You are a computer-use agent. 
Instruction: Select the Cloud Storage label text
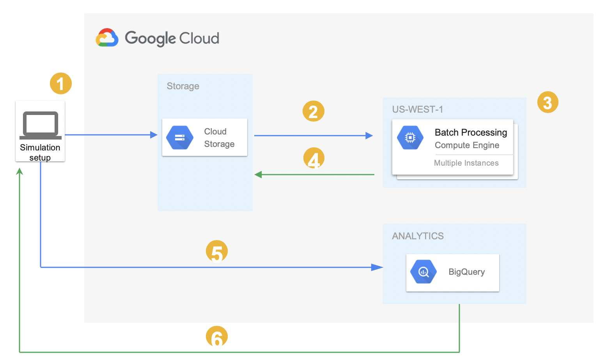pyautogui.click(x=219, y=138)
